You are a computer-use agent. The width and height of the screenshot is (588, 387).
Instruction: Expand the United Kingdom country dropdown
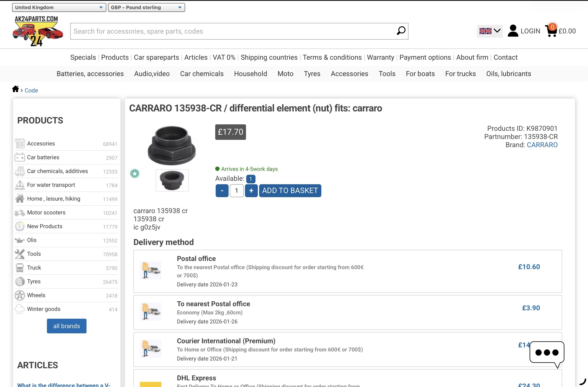[59, 7]
